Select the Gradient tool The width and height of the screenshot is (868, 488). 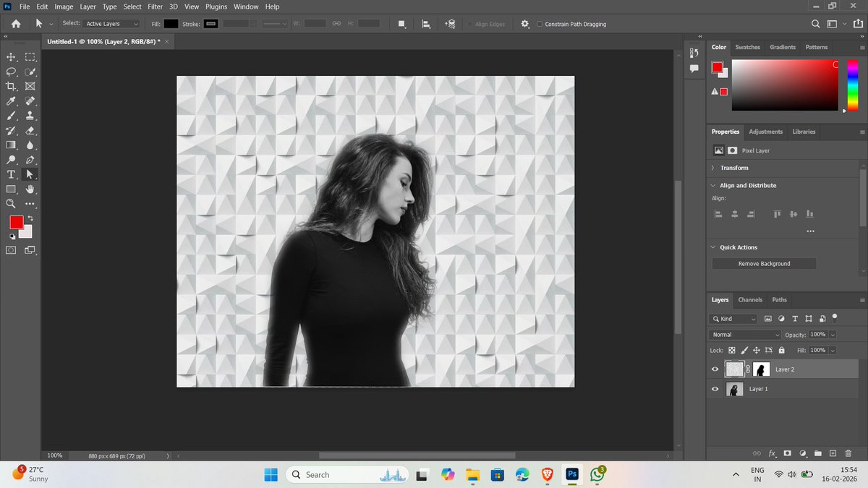11,145
